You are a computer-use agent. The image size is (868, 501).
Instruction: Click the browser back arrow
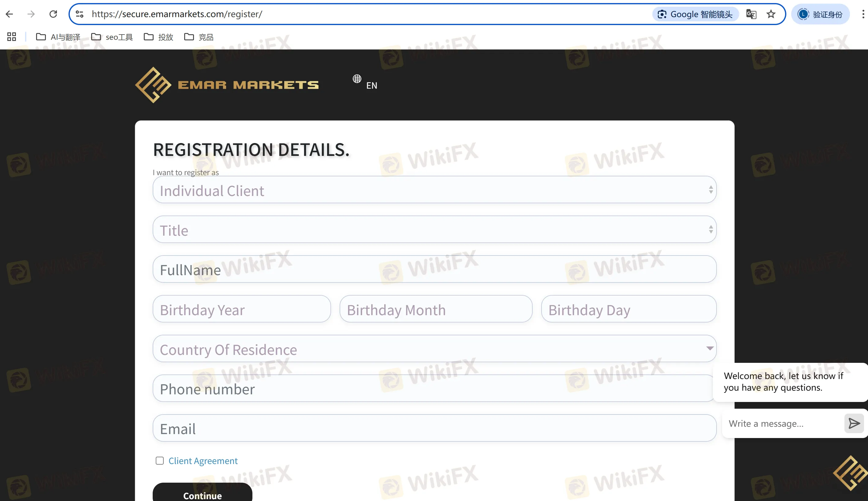tap(9, 14)
